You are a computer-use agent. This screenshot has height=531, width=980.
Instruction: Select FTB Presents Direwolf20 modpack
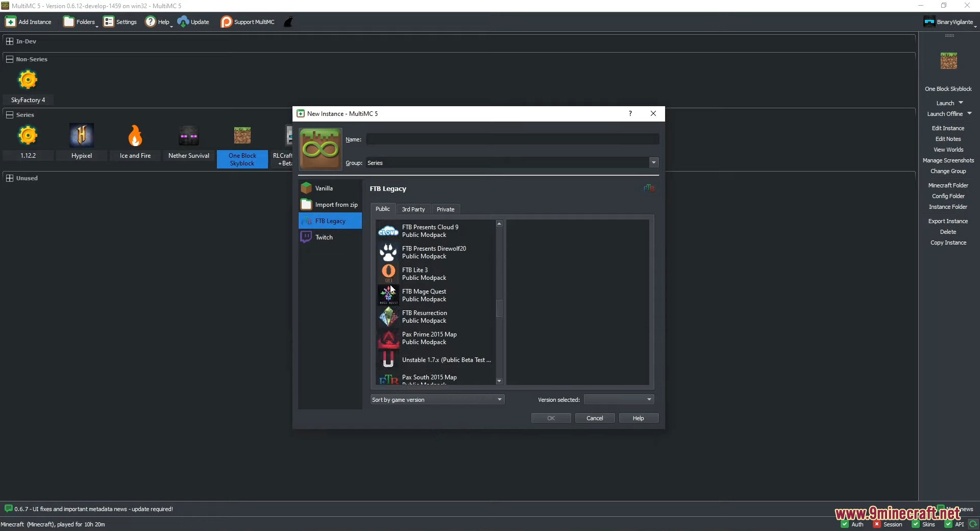[435, 252]
